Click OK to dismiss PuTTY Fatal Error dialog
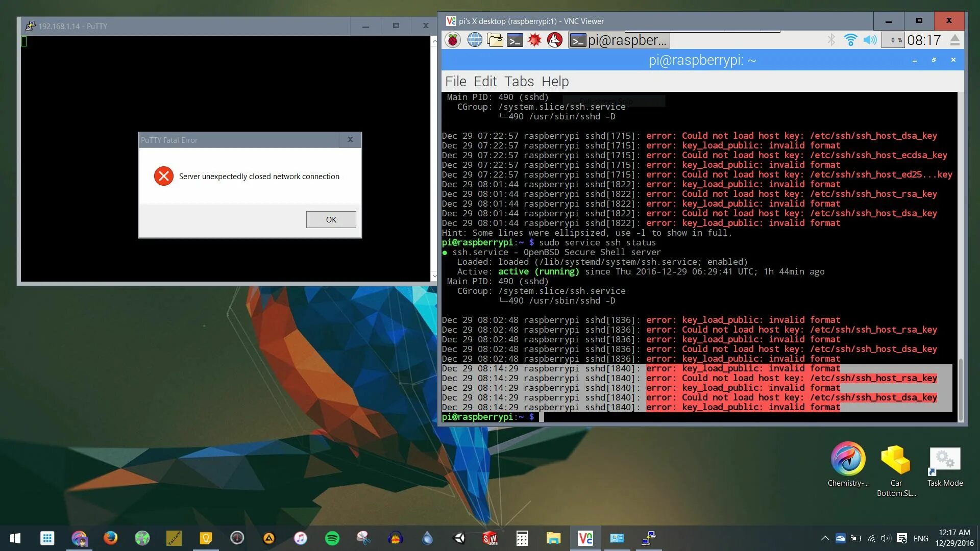 (x=330, y=219)
